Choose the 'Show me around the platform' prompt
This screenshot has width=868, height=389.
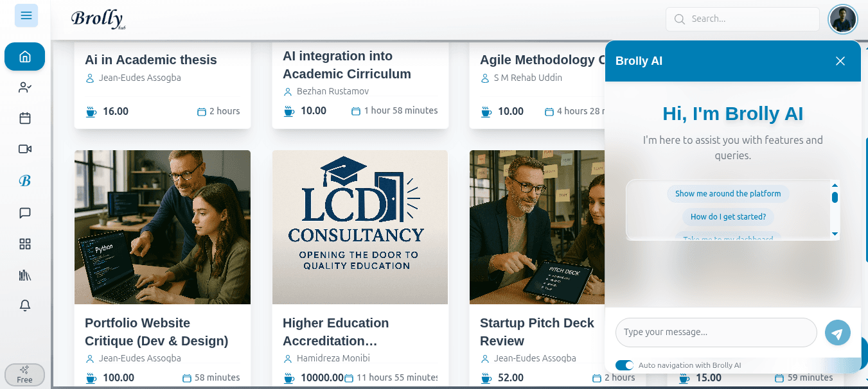pos(728,193)
